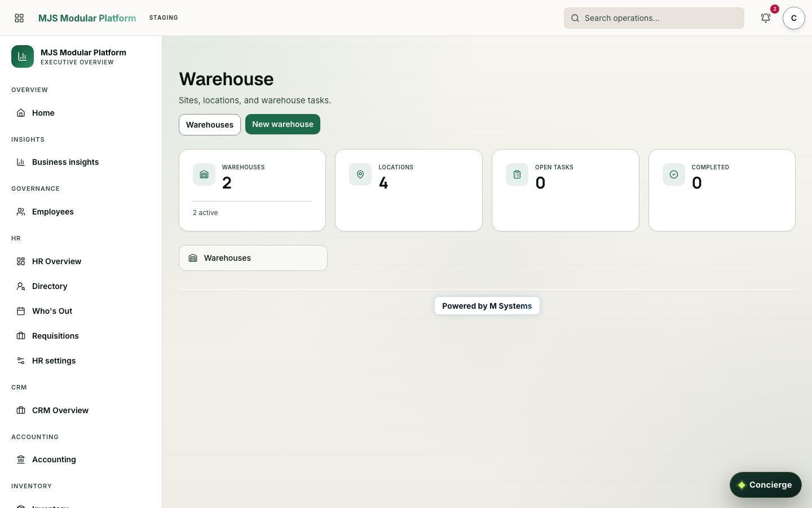This screenshot has height=508, width=812.
Task: Click 'Sites, locations, and warehouse tasks.' text
Action: coord(255,100)
